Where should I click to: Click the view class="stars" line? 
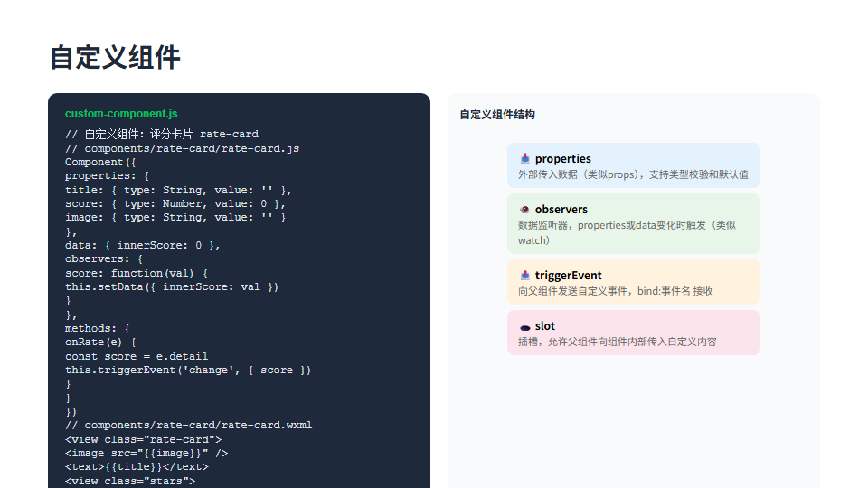click(130, 481)
